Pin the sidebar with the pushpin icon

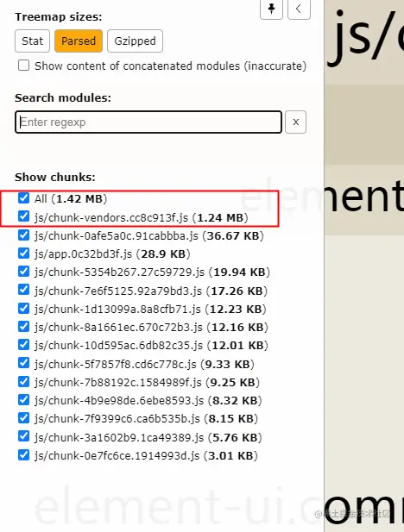(x=271, y=9)
